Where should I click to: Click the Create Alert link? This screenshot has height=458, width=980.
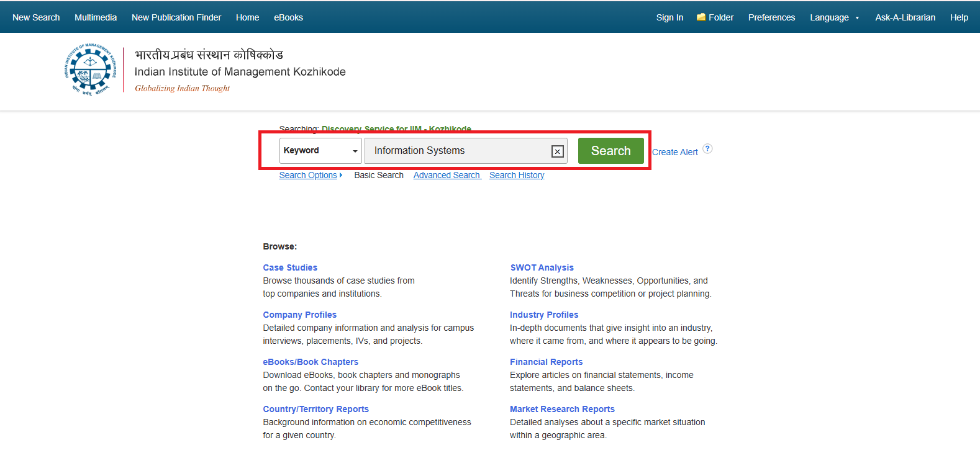pos(674,152)
